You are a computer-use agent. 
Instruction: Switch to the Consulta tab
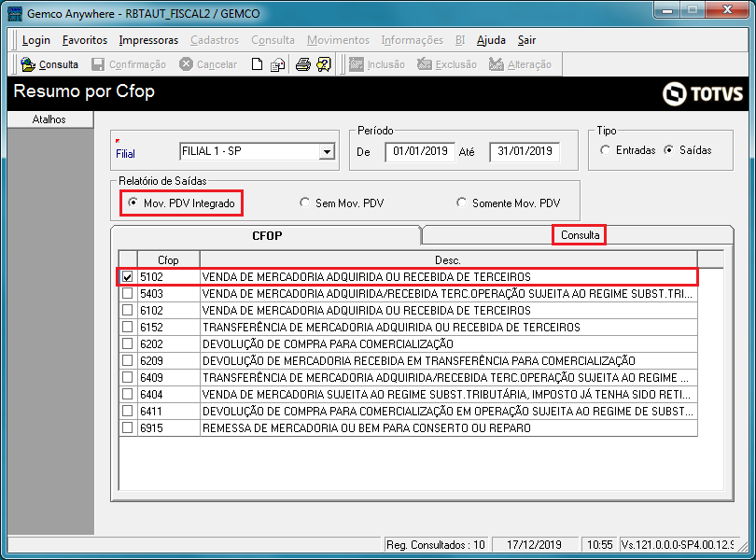pyautogui.click(x=580, y=235)
